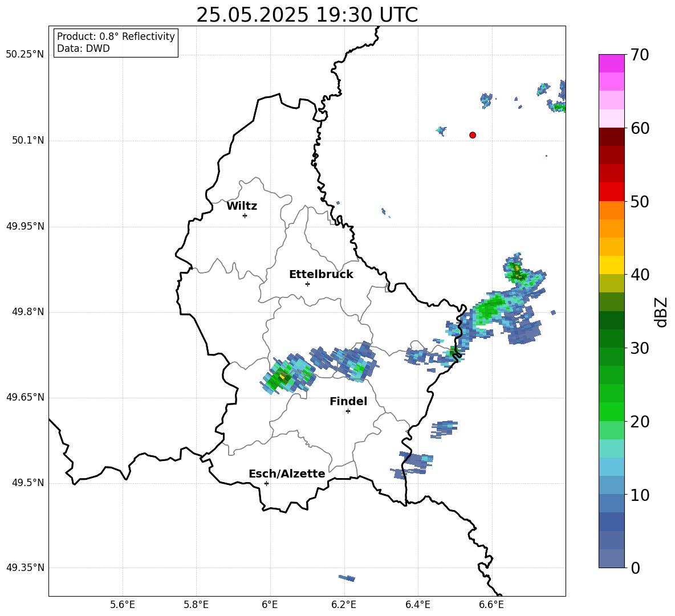Click the title 25.05.2025 19:30 UTC

[x=307, y=15]
